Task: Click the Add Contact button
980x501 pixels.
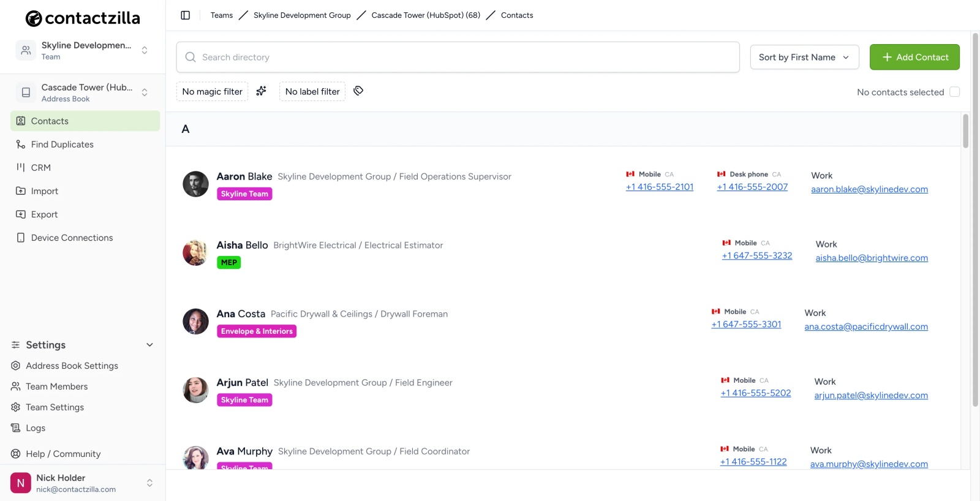Action: (914, 57)
